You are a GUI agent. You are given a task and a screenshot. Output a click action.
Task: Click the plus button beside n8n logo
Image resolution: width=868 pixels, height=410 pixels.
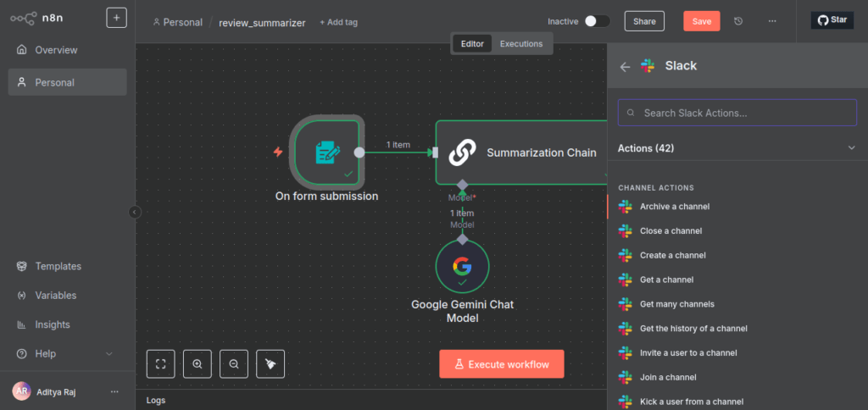pos(117,18)
